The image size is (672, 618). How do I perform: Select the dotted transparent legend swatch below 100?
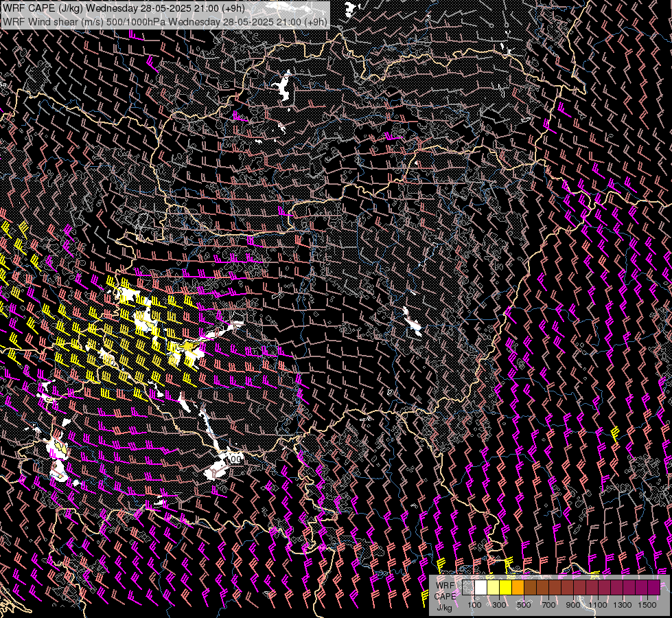pyautogui.click(x=468, y=587)
